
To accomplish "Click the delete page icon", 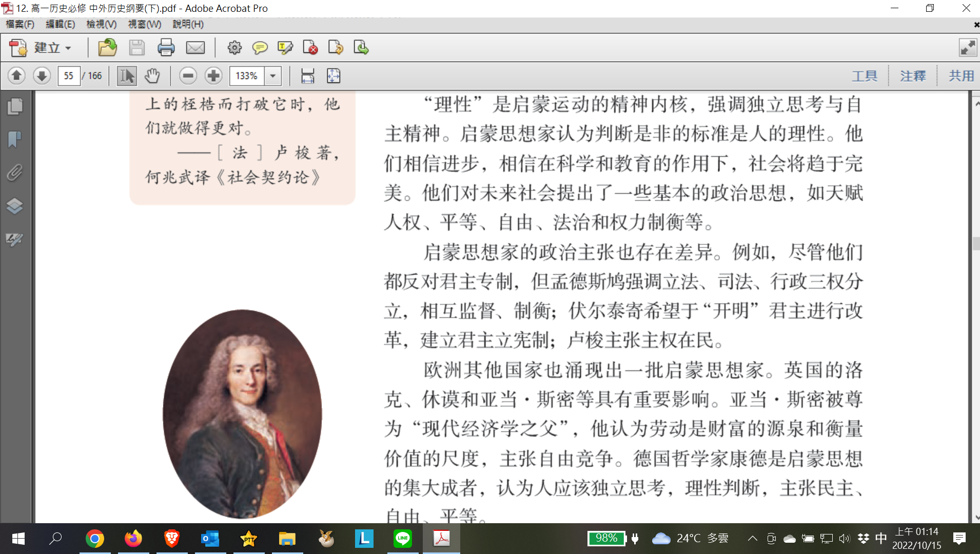I will point(310,48).
